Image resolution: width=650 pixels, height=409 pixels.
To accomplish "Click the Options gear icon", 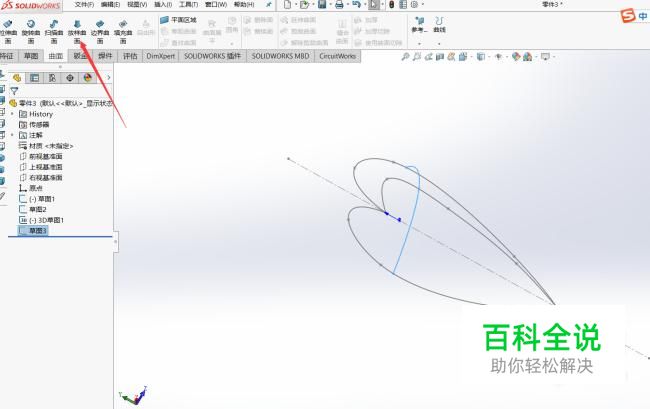I will (x=414, y=5).
